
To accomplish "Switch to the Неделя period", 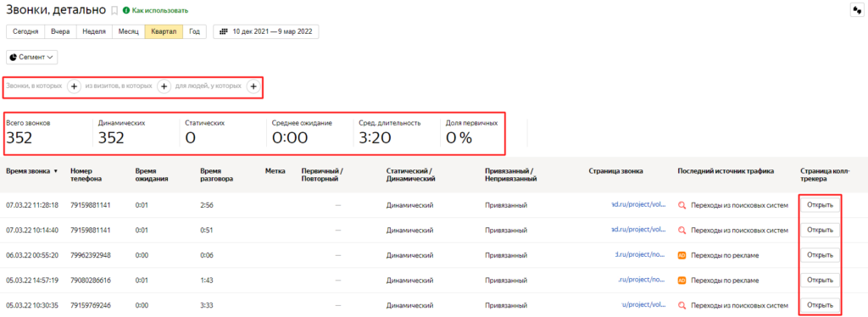I will [94, 31].
